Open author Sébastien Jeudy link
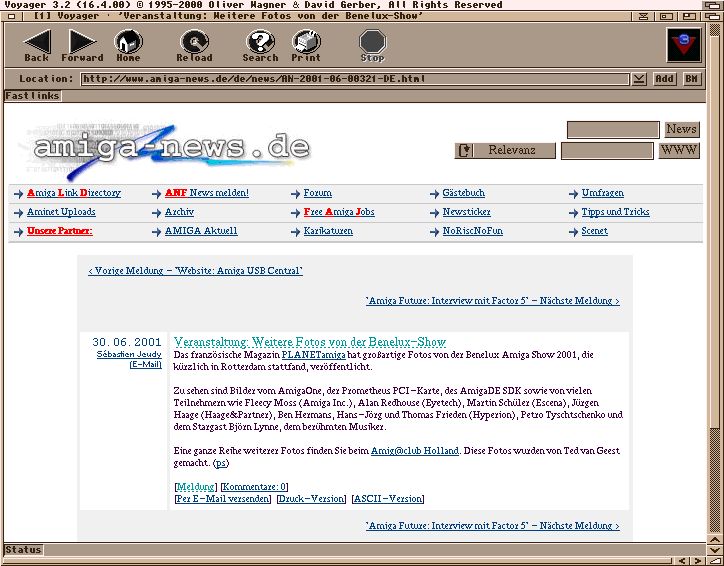The width and height of the screenshot is (724, 566). tap(129, 354)
